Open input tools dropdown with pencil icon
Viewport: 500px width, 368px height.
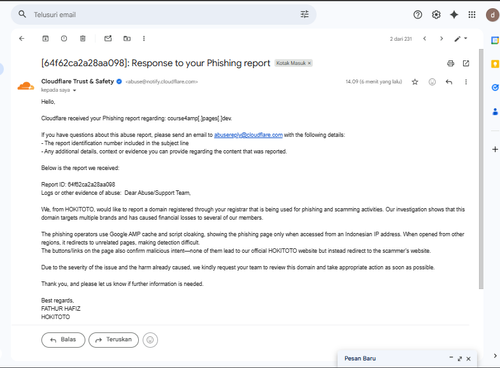point(461,39)
